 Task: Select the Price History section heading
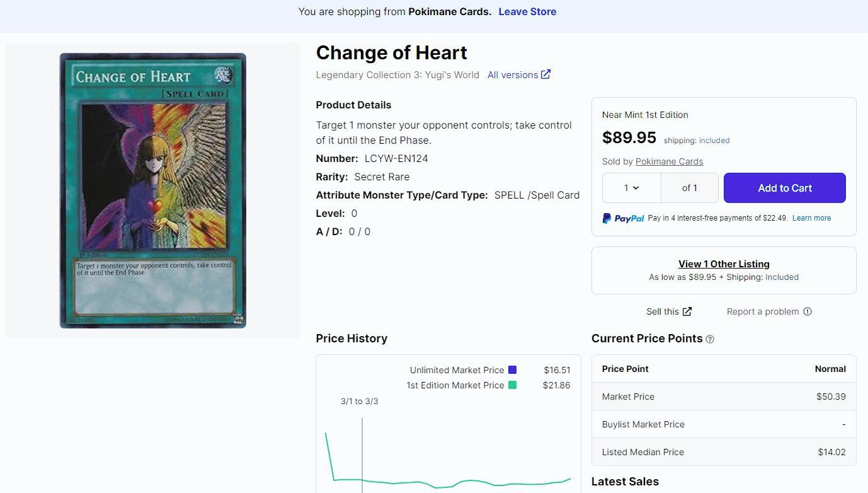(351, 339)
